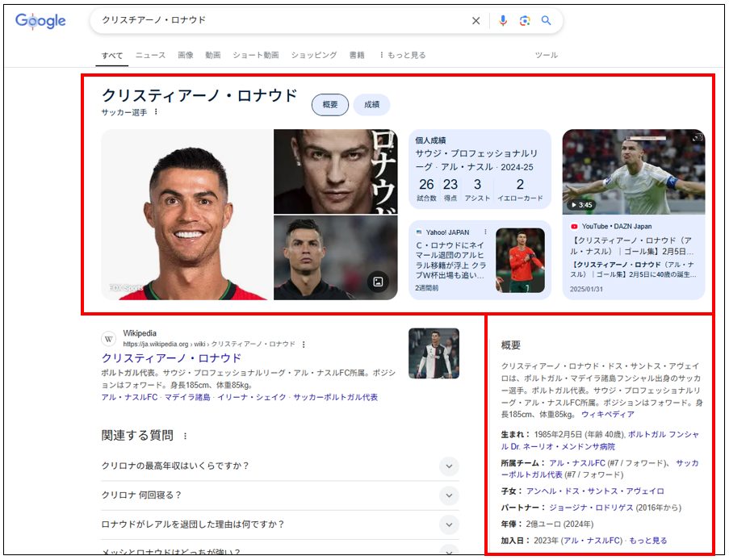Open もっと見る search categories menu
Screen dimensions: 729x560
(x=402, y=55)
